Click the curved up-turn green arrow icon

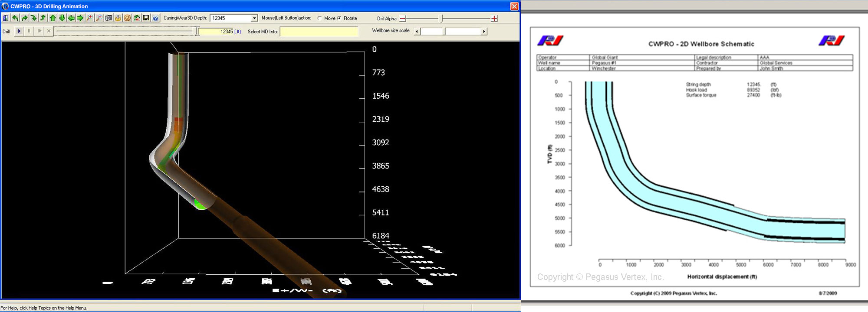click(43, 18)
